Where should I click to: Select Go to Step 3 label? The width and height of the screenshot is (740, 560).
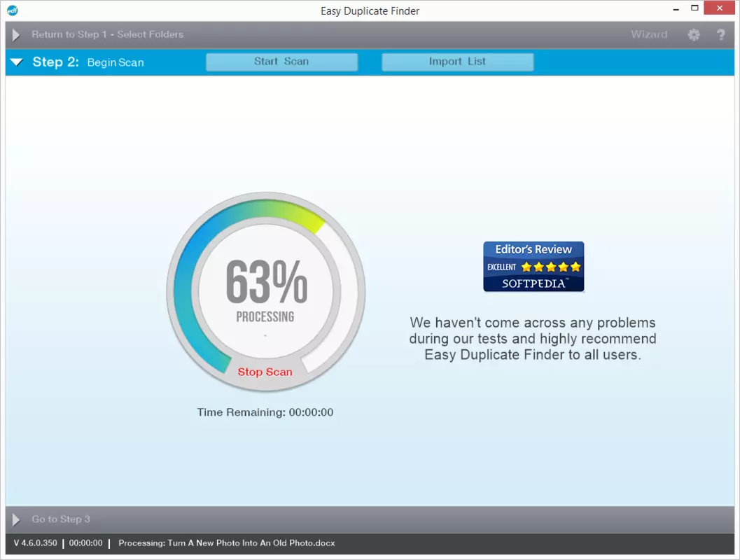tap(61, 519)
